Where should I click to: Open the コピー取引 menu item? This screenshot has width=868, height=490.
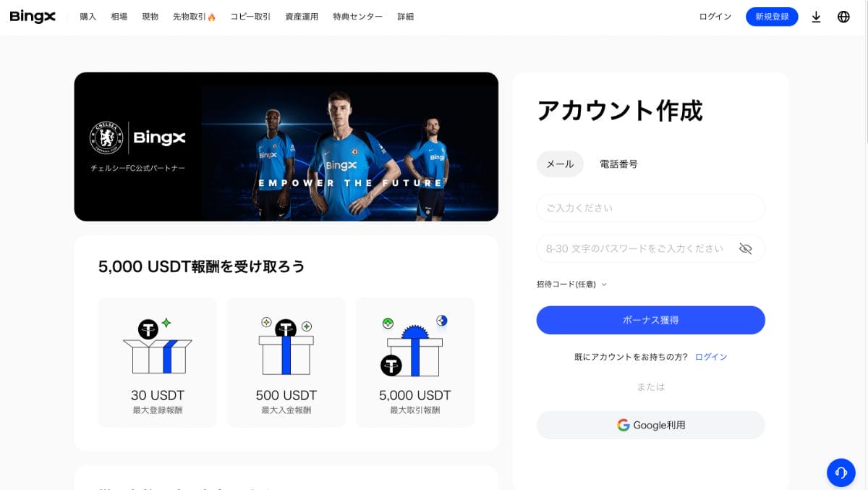[250, 17]
